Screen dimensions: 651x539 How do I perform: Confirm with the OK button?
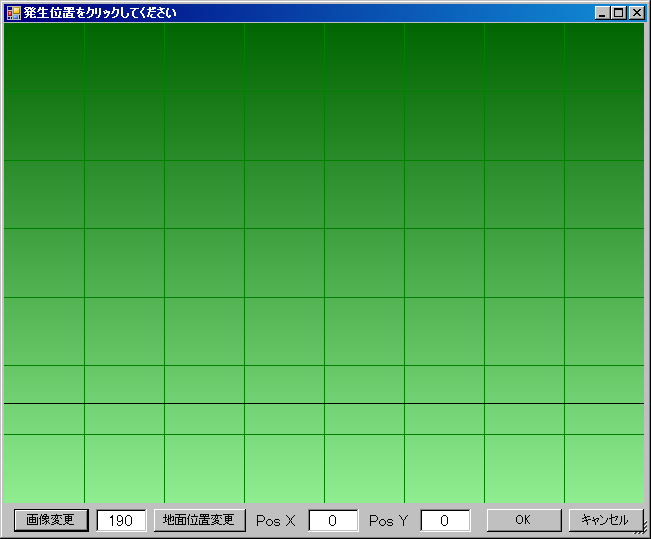(524, 520)
